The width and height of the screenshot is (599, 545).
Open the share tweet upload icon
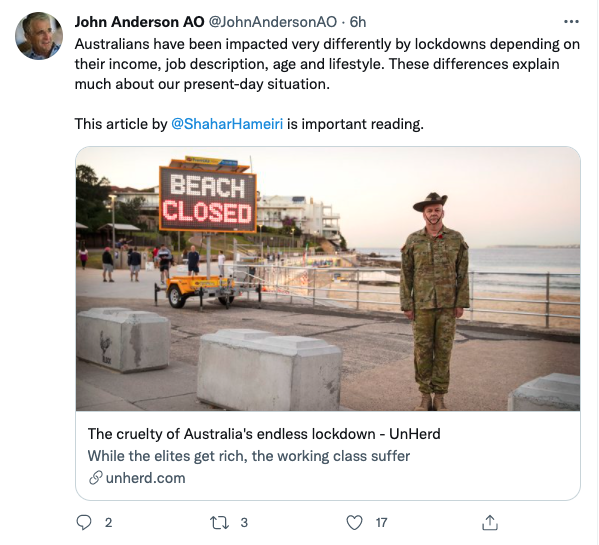pos(489,522)
